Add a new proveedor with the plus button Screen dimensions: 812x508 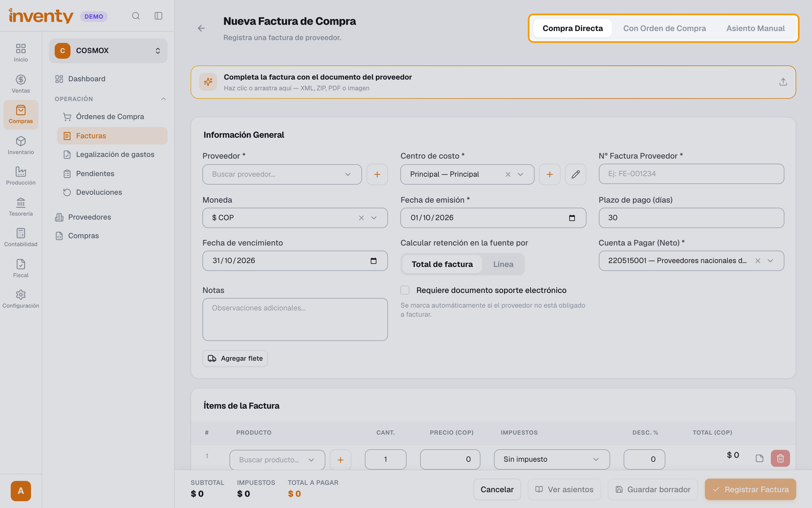[x=377, y=174]
